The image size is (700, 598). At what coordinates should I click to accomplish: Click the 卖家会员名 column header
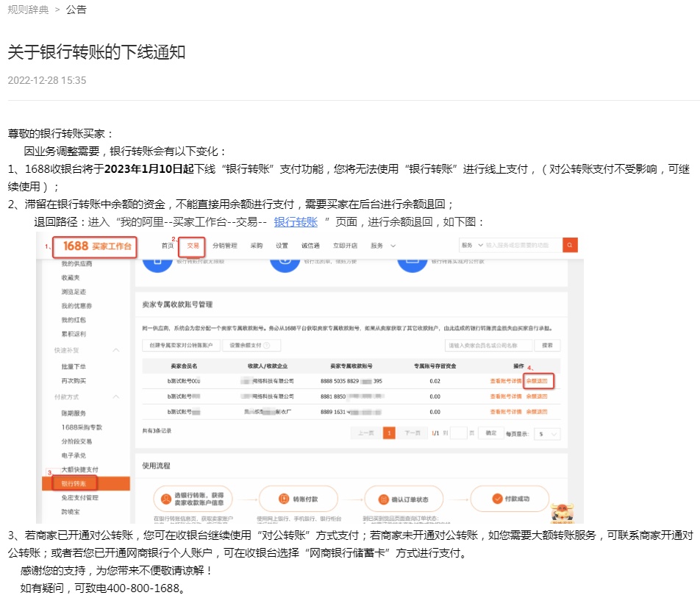(184, 366)
